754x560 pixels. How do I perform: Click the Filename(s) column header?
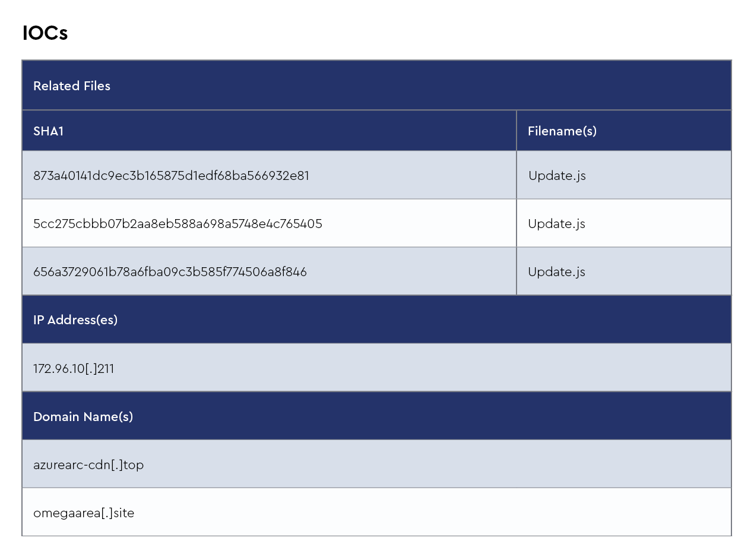(x=562, y=131)
